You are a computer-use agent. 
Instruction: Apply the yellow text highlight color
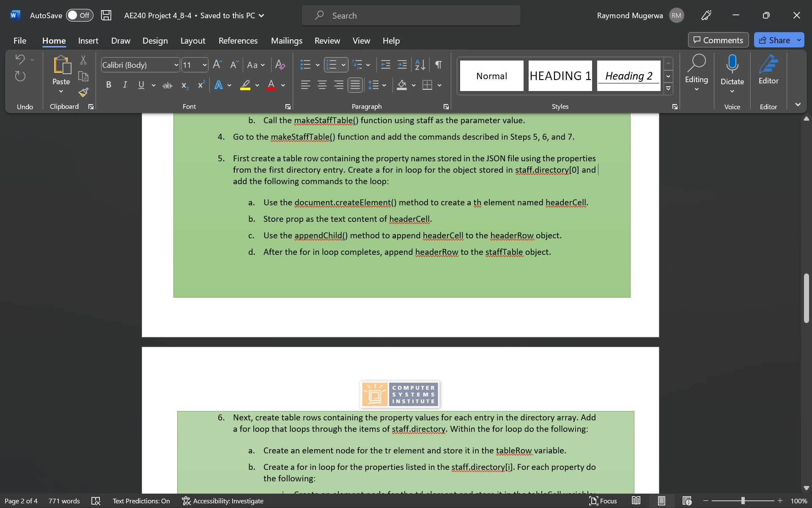(245, 85)
